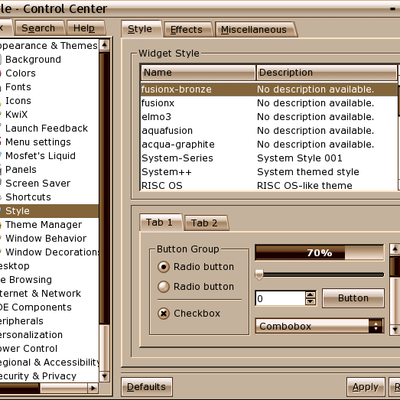The image size is (400, 400).
Task: Expand the Personalization category
Action: pos(31,335)
